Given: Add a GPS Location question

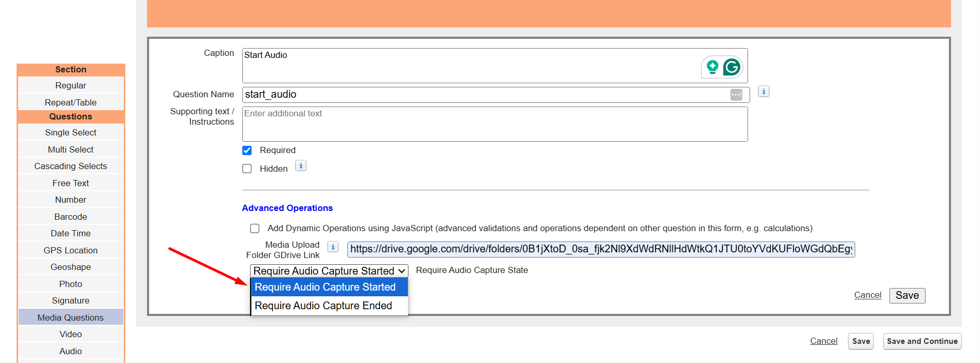Looking at the screenshot, I should pyautogui.click(x=71, y=250).
